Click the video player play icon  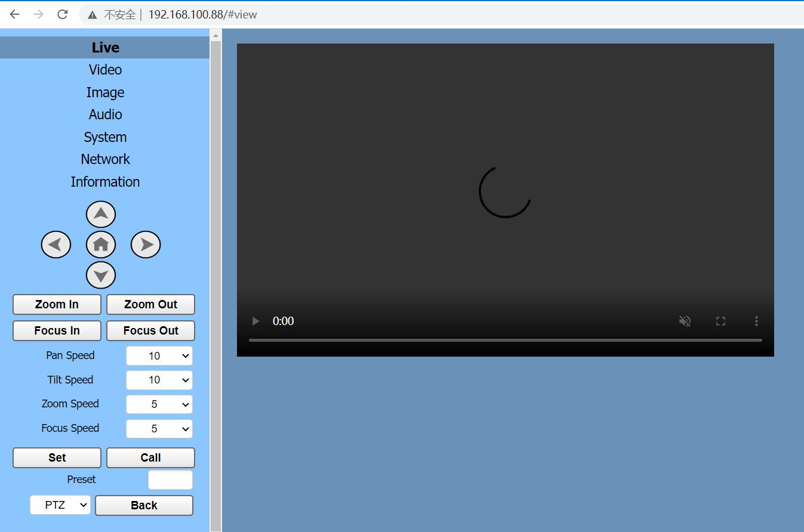pyautogui.click(x=255, y=321)
